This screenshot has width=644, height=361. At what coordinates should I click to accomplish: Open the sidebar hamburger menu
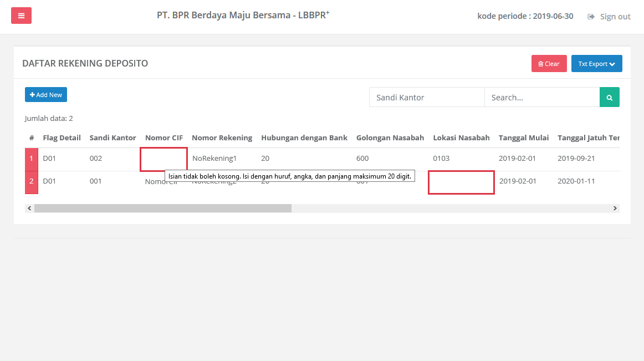(x=21, y=15)
